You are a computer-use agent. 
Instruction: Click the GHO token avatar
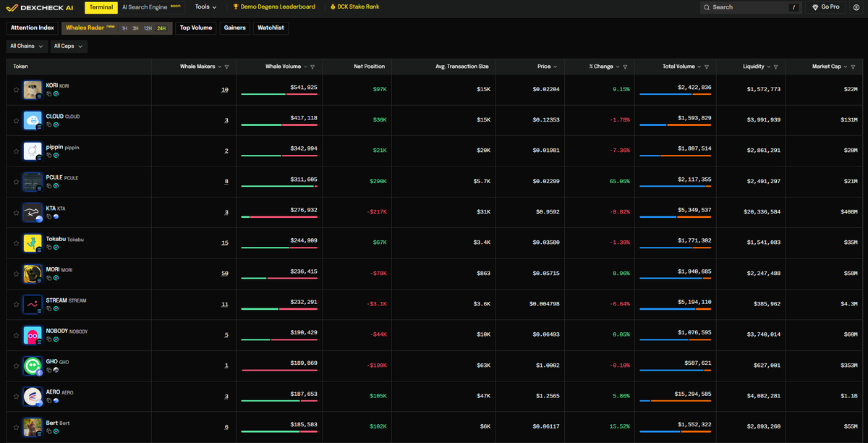point(32,366)
